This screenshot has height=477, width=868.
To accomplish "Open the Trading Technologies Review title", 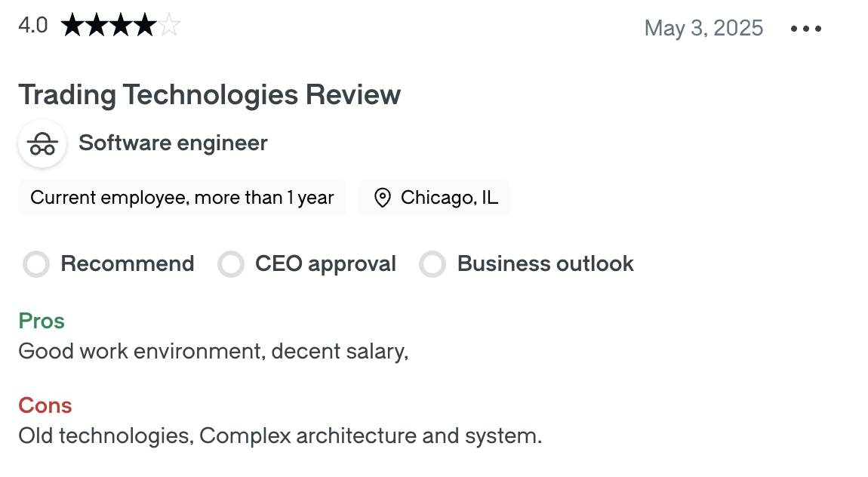I will 209,95.
